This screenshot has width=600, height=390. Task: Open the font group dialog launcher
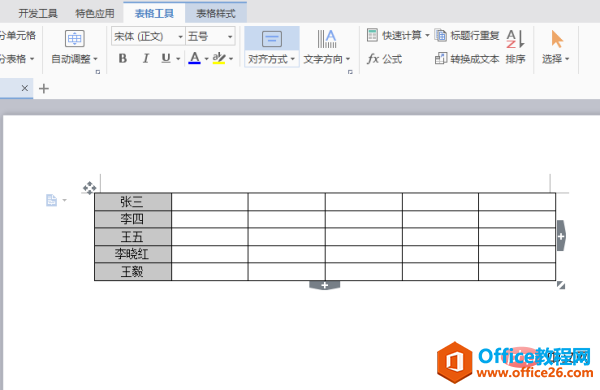point(98,72)
